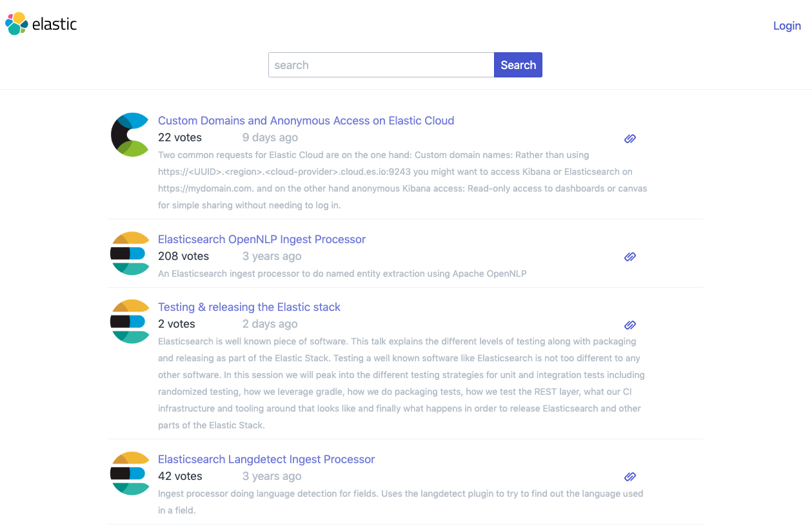Click the Search button
Image resolution: width=812 pixels, height=529 pixels.
518,65
